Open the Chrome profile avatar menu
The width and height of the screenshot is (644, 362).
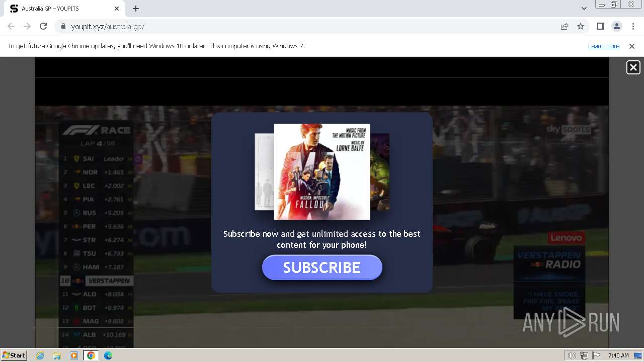coord(616,27)
